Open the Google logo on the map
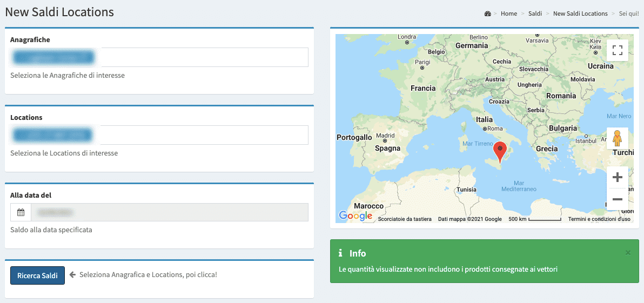This screenshot has width=644, height=303. [355, 216]
